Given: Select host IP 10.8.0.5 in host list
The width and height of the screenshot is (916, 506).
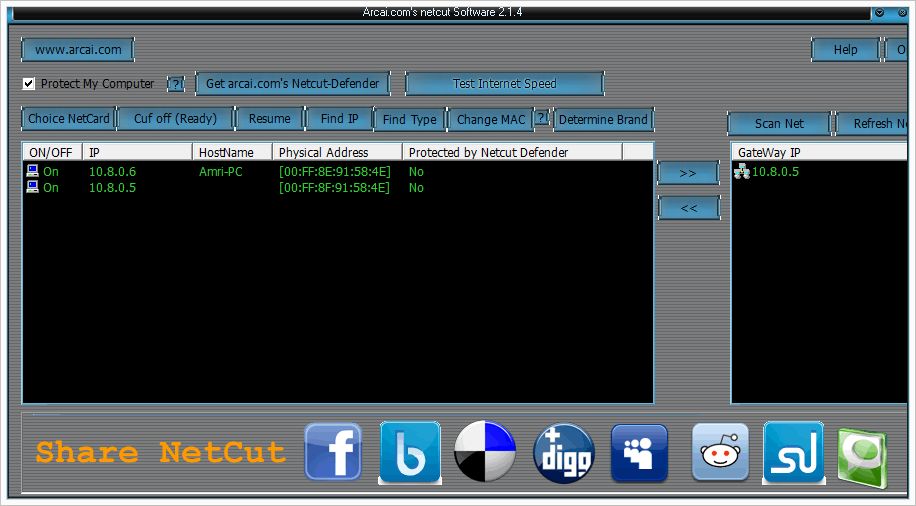Looking at the screenshot, I should click(112, 187).
